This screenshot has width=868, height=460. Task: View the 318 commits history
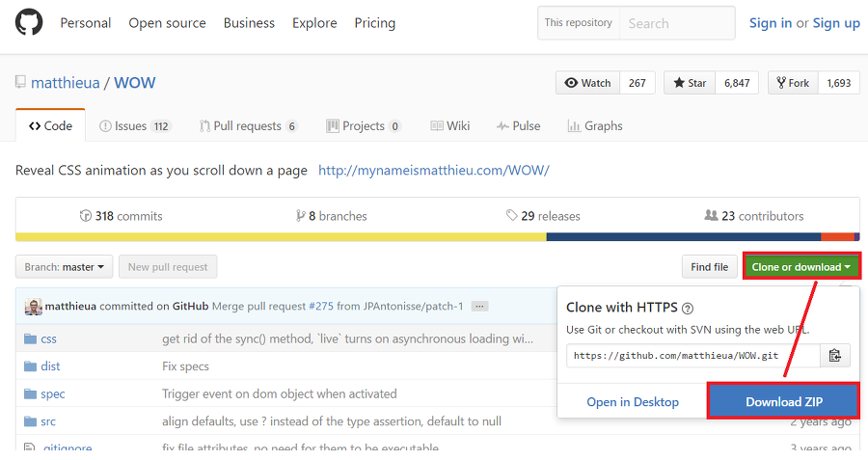tap(122, 216)
